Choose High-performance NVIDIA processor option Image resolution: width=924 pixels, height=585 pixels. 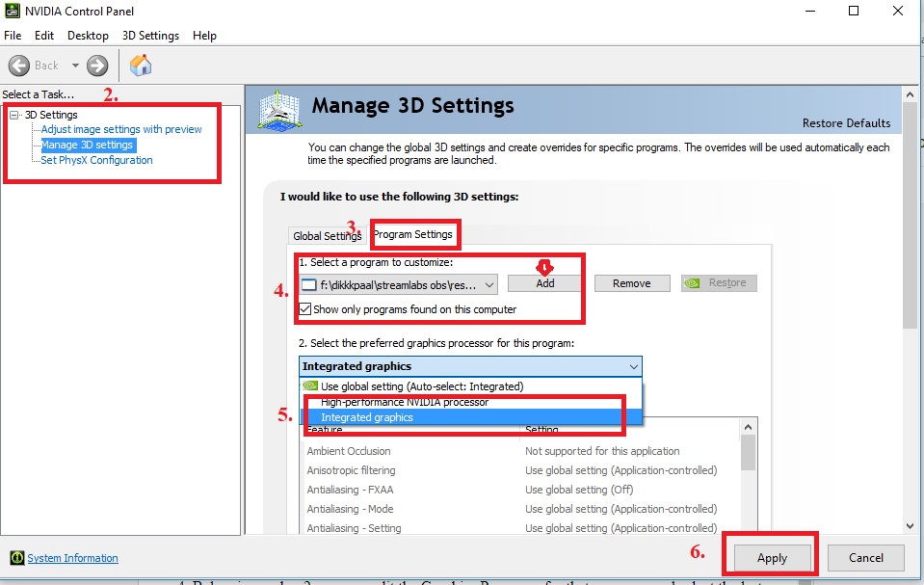click(471, 402)
